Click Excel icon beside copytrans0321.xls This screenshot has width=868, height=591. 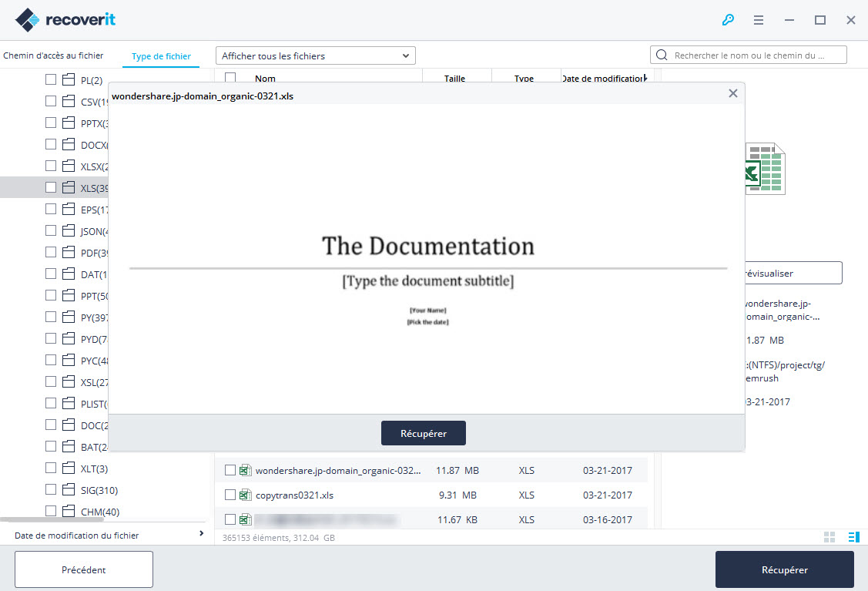(x=245, y=495)
